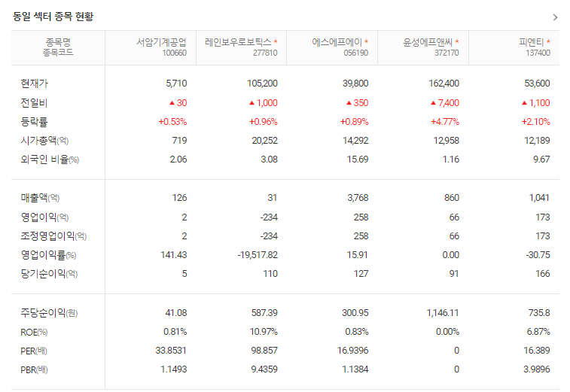The image size is (570, 392).
Task: Select stock code 100660
Action: 175,53
